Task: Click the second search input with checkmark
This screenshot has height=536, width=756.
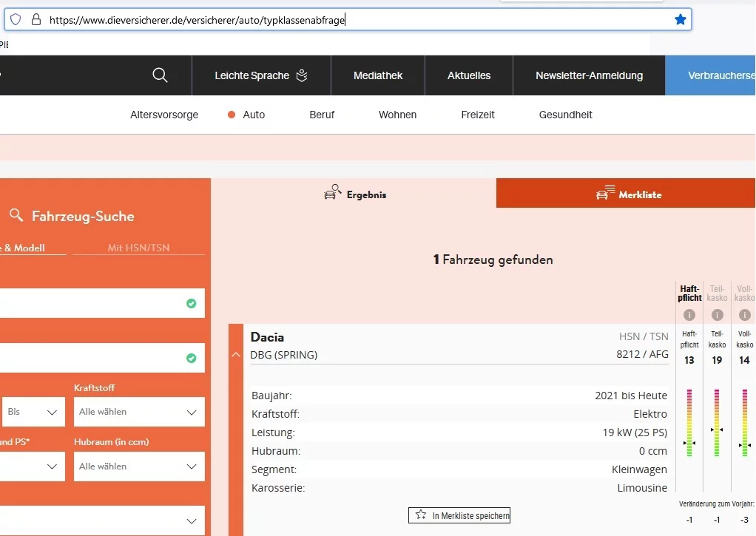Action: coord(102,358)
